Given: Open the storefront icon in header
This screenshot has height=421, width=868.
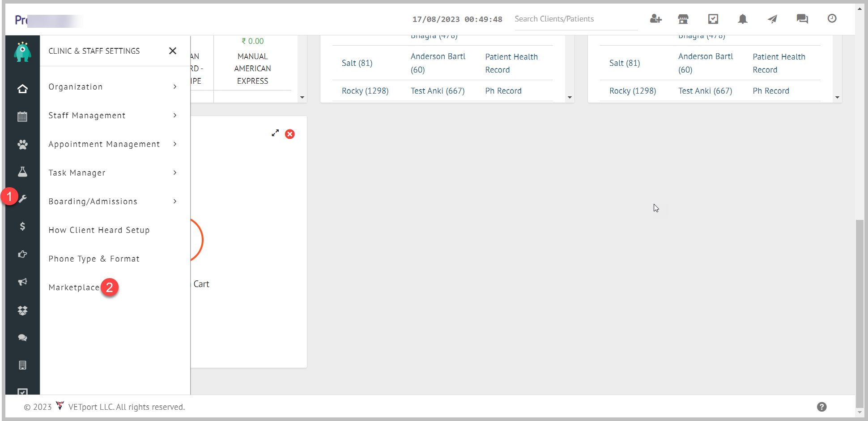Looking at the screenshot, I should coord(683,19).
